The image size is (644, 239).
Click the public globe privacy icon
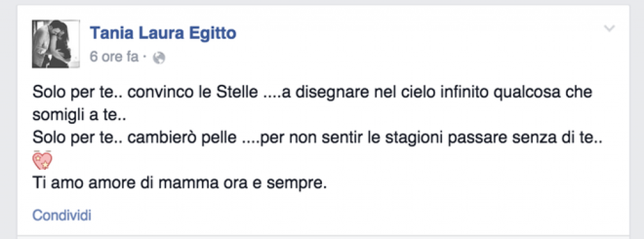coord(158,58)
